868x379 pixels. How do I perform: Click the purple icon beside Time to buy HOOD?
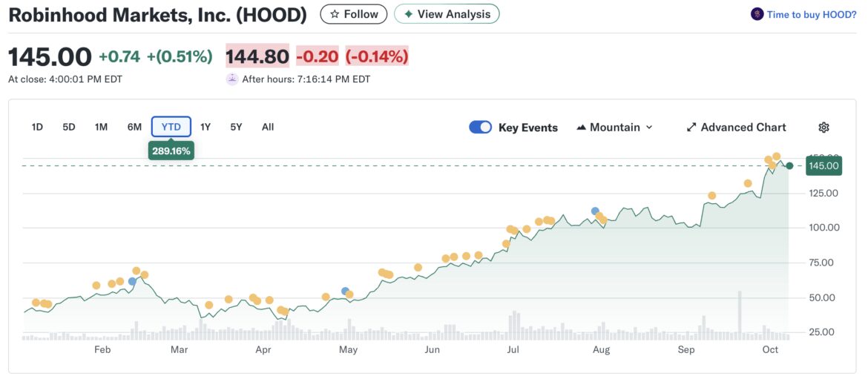(757, 14)
